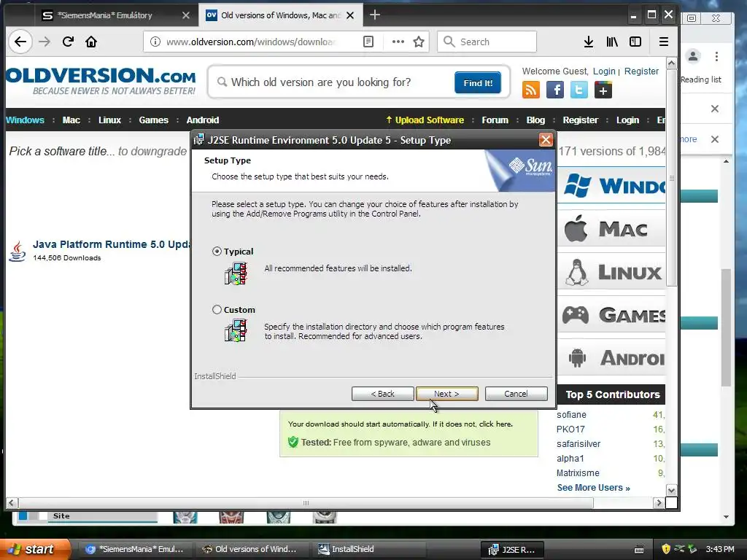Click the Windows category banner in sidebar

click(x=611, y=186)
